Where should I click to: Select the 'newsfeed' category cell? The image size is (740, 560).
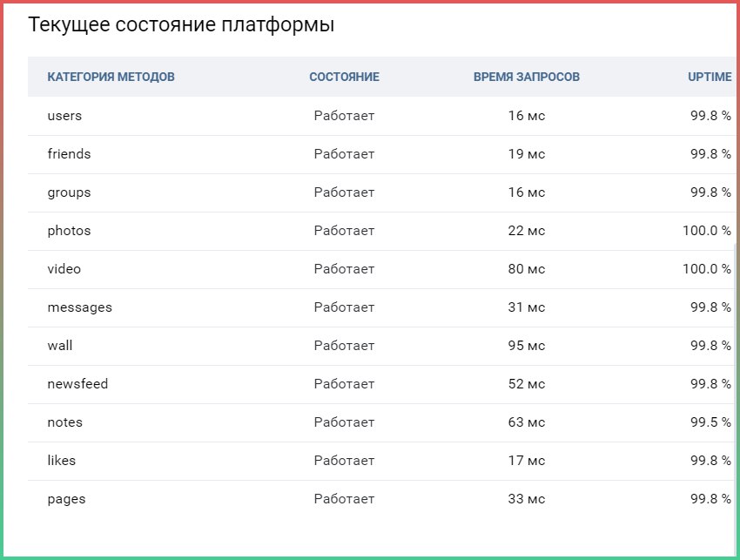(x=77, y=384)
